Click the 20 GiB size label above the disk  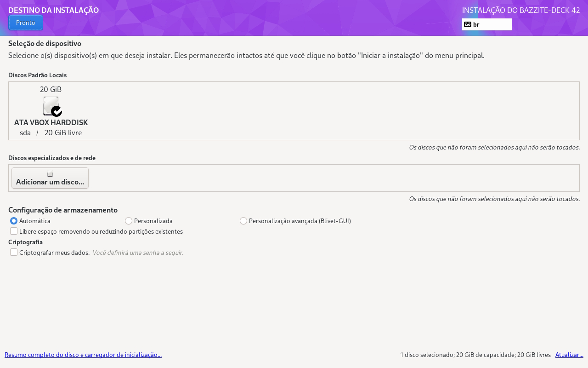pos(51,89)
